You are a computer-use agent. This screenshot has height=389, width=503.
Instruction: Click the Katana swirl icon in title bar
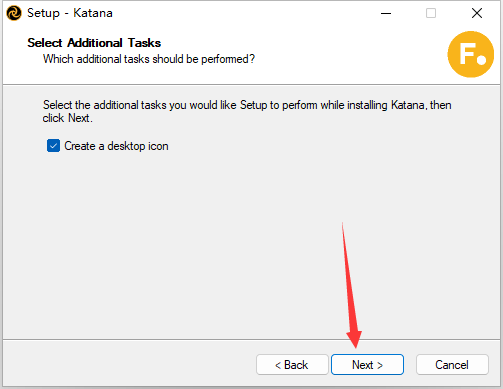pyautogui.click(x=14, y=13)
